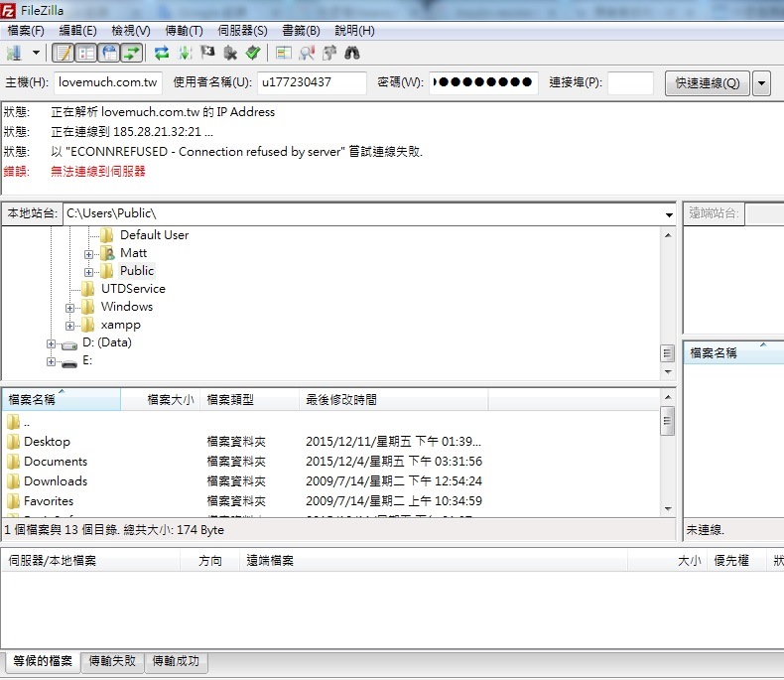
Task: Open the Site Manager dropdown arrow
Action: [x=36, y=53]
